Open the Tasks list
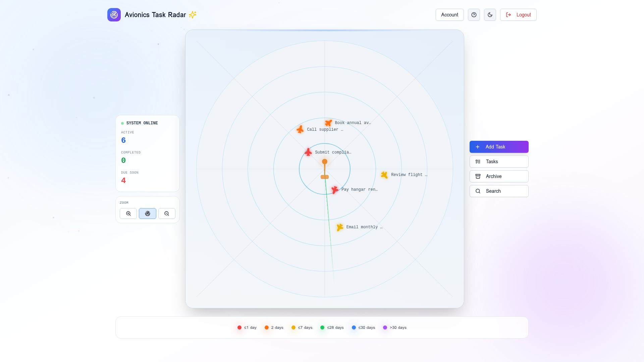 point(499,162)
